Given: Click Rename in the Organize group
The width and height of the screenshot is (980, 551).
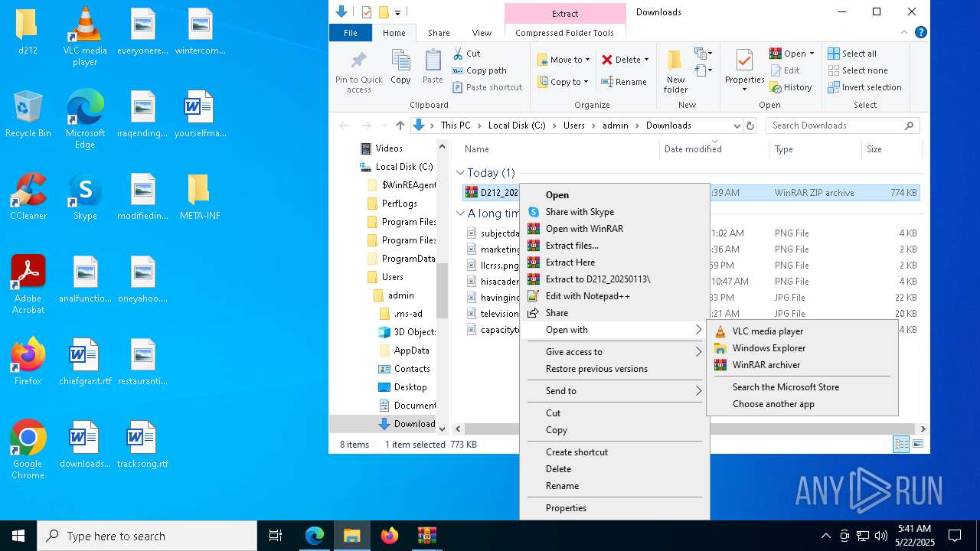Looking at the screenshot, I should [624, 82].
